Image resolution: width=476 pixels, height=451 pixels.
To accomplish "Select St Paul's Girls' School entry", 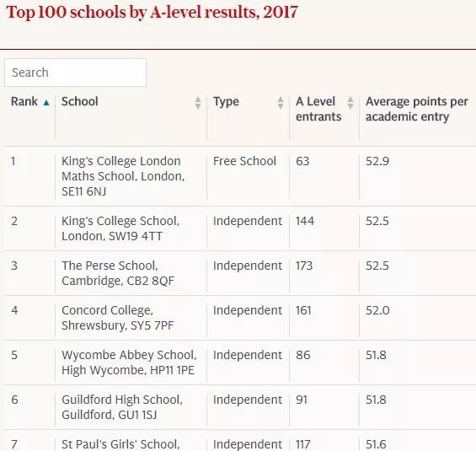I will tap(120, 444).
